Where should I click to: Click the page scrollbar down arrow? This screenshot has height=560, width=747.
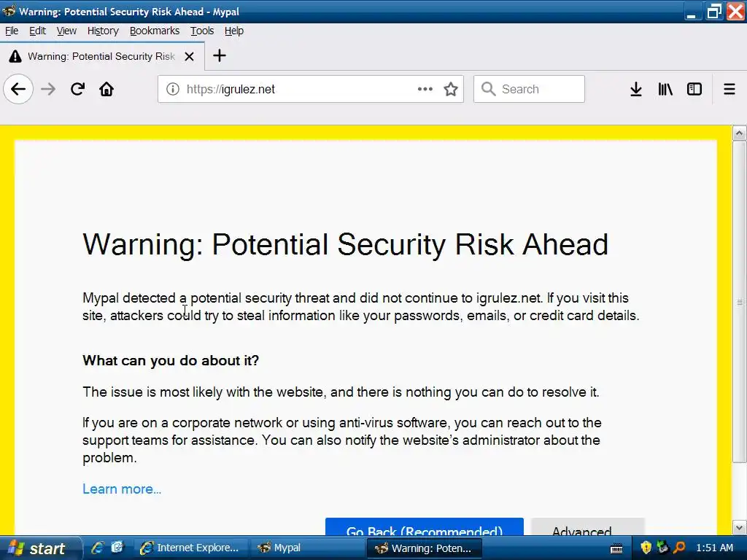[x=740, y=528]
